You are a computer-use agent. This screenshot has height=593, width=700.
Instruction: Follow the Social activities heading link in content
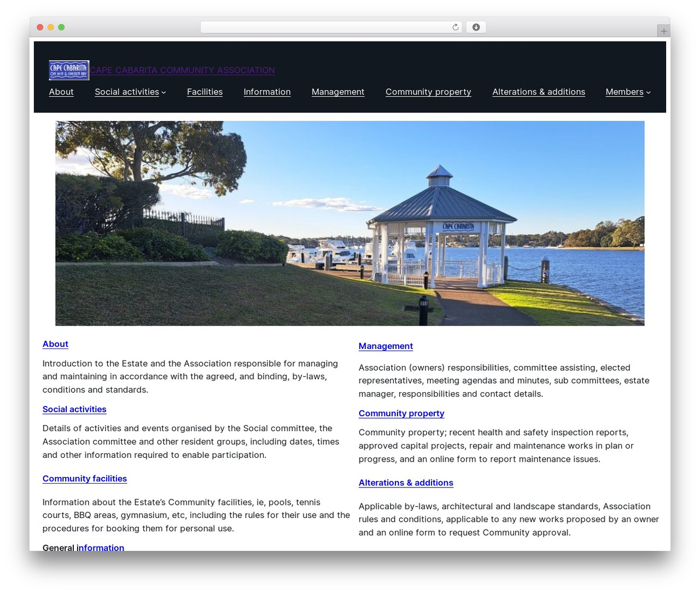pos(74,409)
